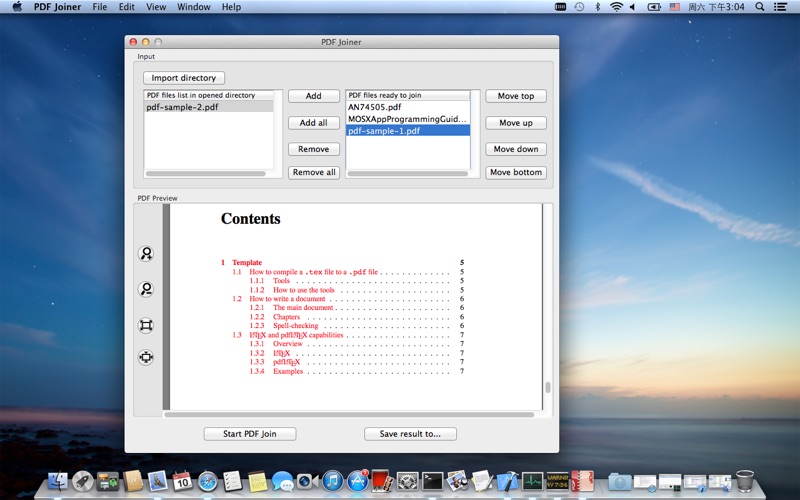
Task: Open Messages speech bubble in the dock
Action: 282,481
